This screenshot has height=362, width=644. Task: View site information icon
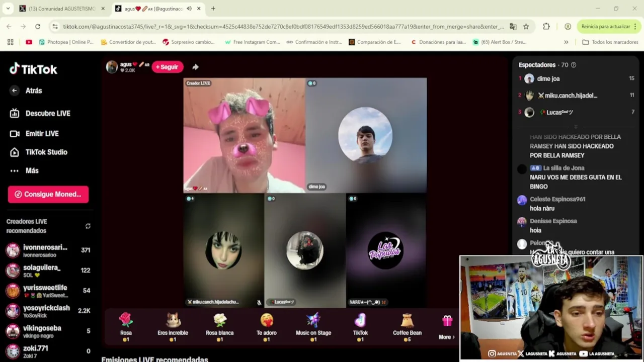54,26
